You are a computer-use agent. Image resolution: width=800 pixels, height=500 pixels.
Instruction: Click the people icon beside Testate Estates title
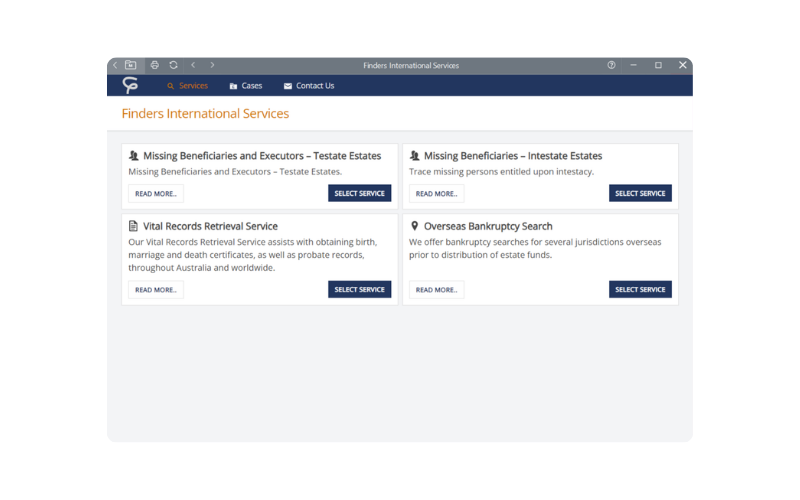(x=134, y=156)
